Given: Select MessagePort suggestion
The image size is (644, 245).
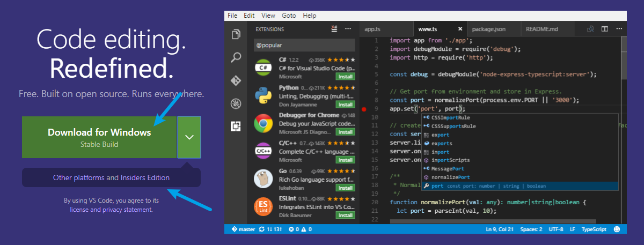Looking at the screenshot, I should click(519, 169).
